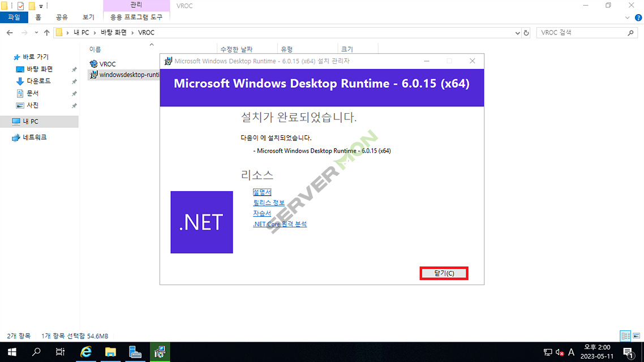
Task: Select 바로 가기 in navigation pane
Action: [35, 57]
